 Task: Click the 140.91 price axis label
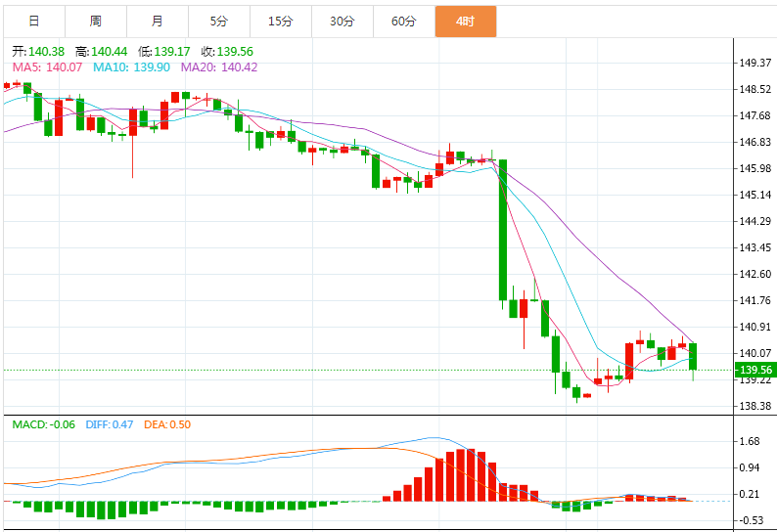click(755, 327)
